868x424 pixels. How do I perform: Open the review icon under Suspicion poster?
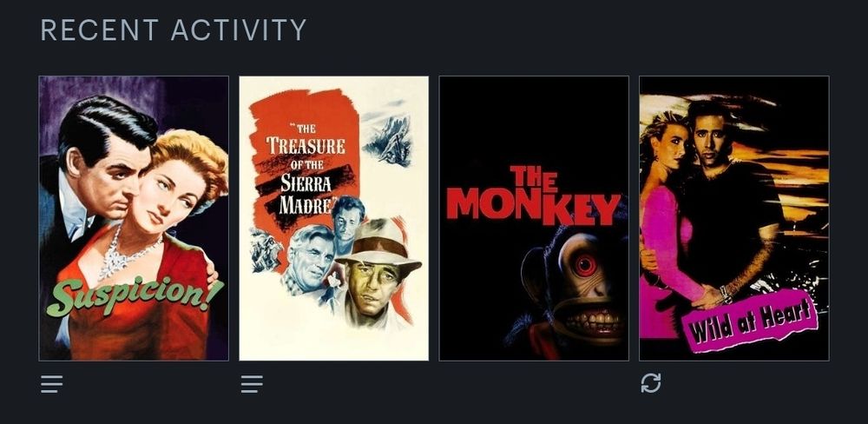pos(51,383)
